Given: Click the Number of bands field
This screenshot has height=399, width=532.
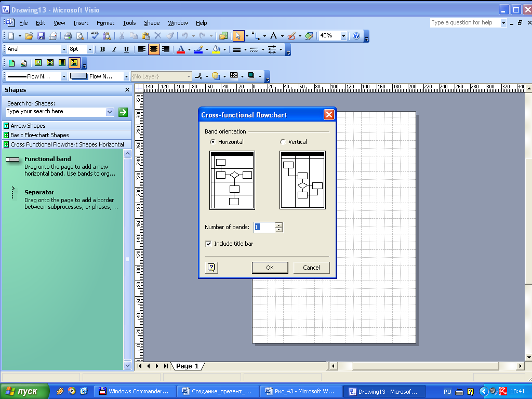Looking at the screenshot, I should tap(264, 227).
